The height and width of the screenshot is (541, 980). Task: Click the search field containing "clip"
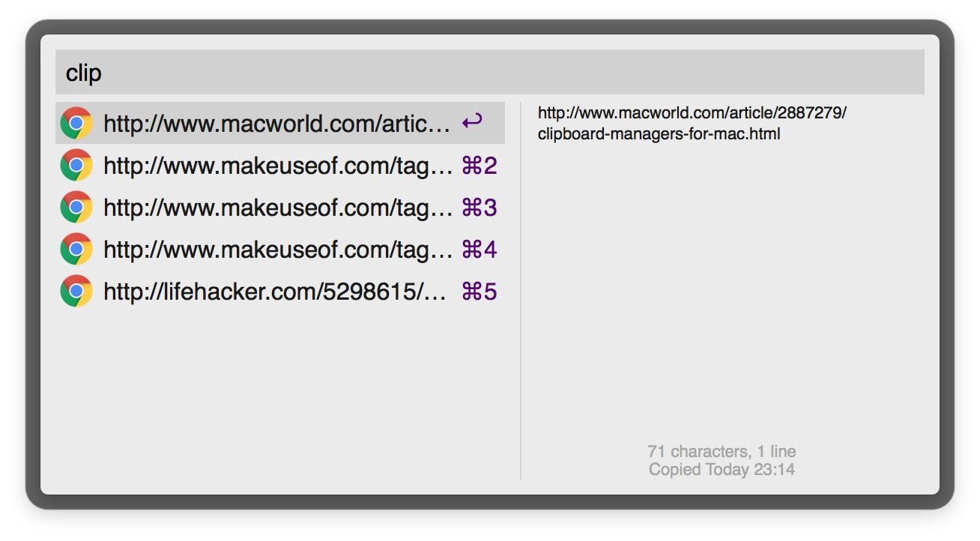[490, 72]
